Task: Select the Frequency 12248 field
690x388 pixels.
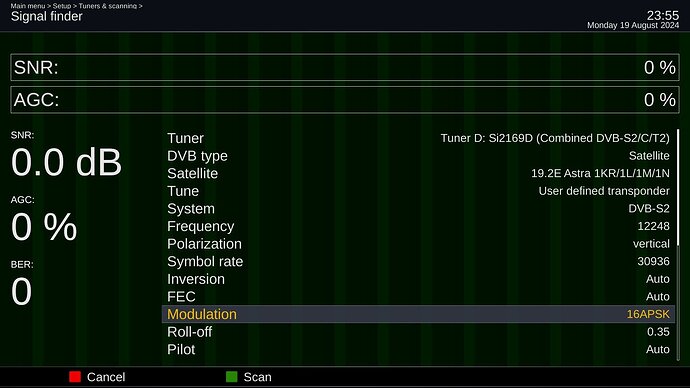Action: (x=418, y=226)
